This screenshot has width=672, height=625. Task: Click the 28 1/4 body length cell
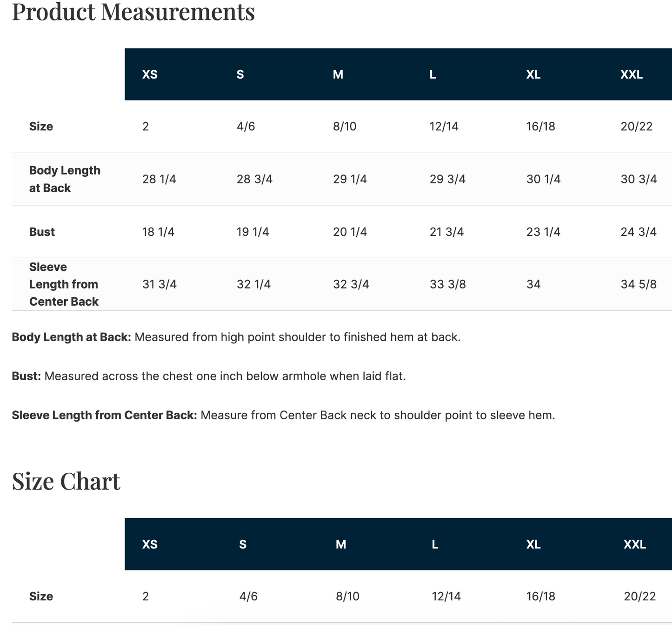[159, 179]
